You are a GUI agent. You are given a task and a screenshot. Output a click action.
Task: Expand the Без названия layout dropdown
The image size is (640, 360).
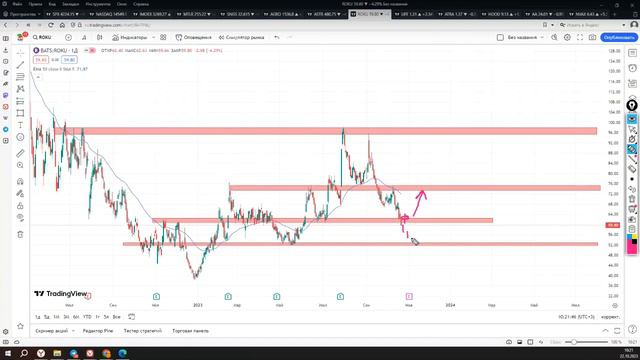pos(542,37)
